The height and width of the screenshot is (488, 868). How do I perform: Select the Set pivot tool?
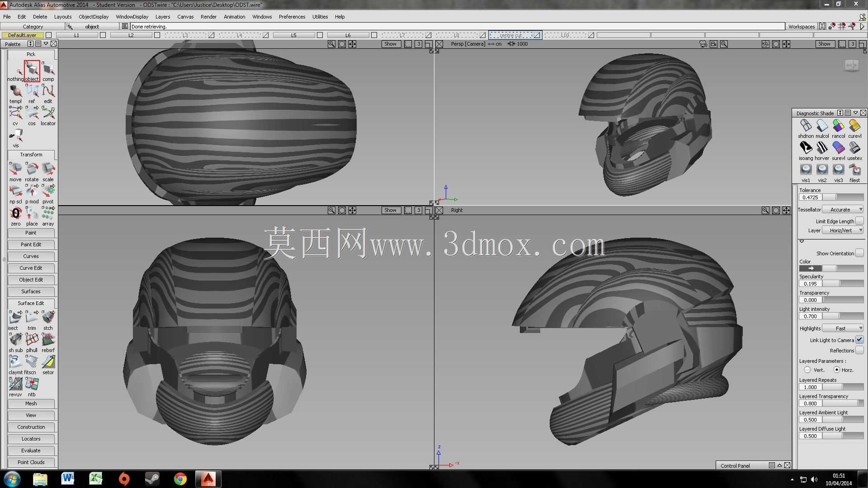click(48, 194)
